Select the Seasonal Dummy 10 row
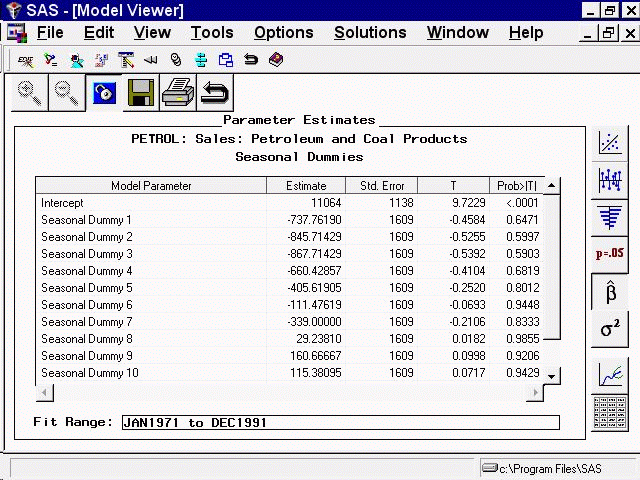Image resolution: width=640 pixels, height=480 pixels. pos(290,373)
